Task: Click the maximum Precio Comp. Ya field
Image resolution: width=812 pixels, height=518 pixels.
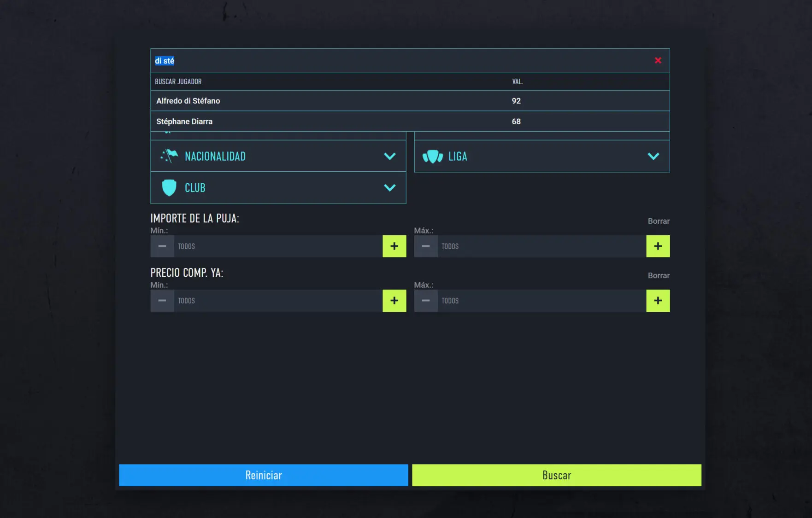Action: 541,301
